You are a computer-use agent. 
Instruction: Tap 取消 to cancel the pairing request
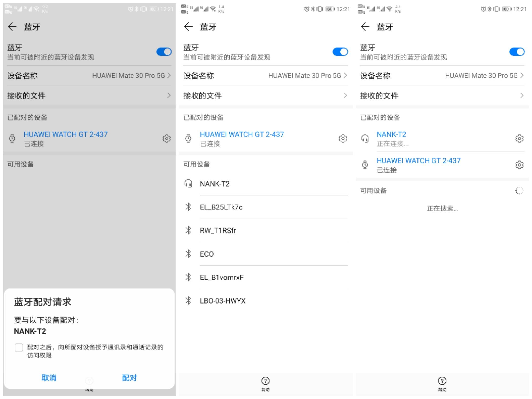pyautogui.click(x=49, y=378)
